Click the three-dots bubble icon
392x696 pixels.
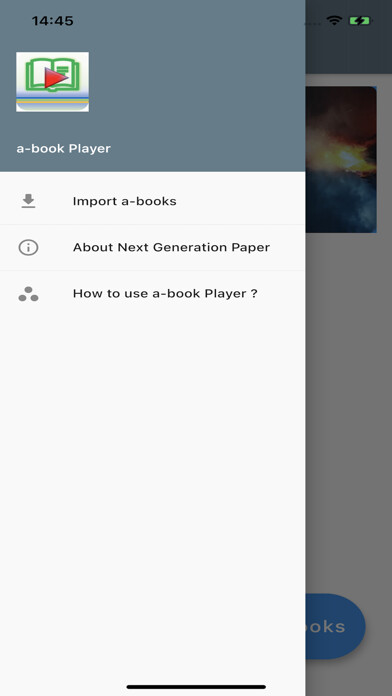point(28,294)
